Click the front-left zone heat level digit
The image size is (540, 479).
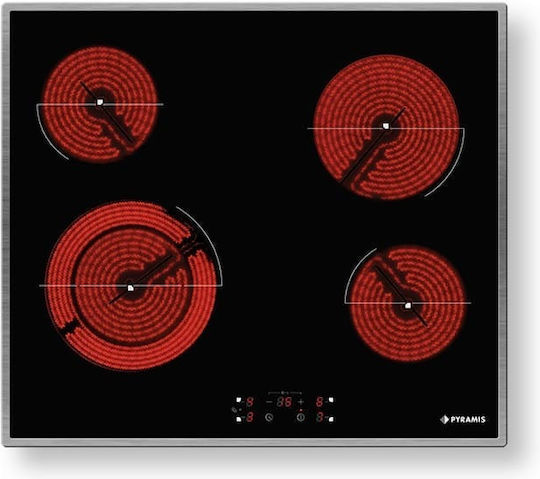(x=250, y=417)
